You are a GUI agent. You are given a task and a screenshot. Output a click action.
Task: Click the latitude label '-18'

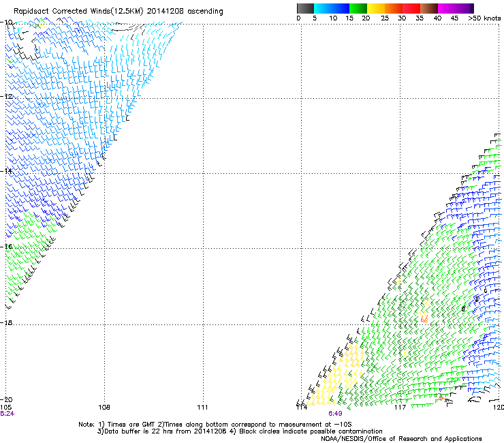tap(7, 322)
